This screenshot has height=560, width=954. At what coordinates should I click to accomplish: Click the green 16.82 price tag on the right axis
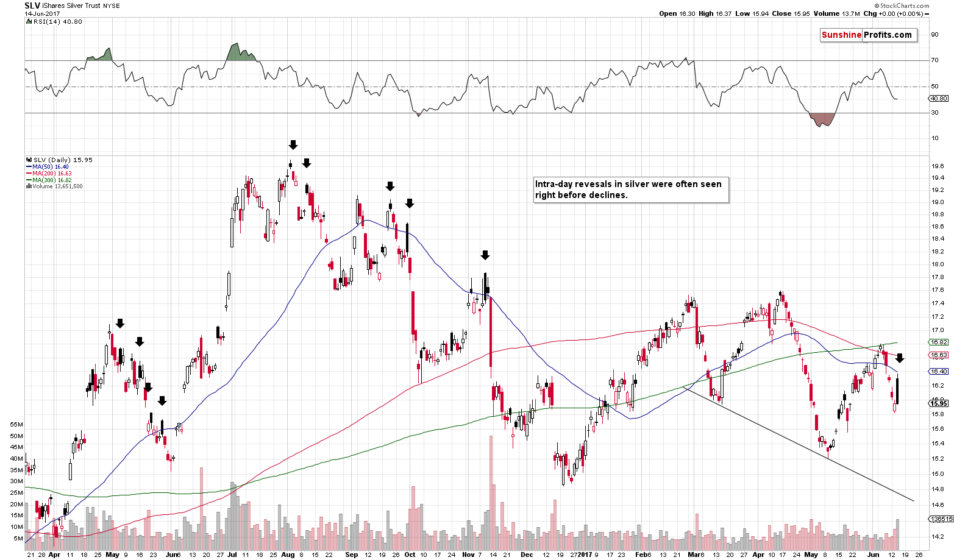click(x=938, y=342)
